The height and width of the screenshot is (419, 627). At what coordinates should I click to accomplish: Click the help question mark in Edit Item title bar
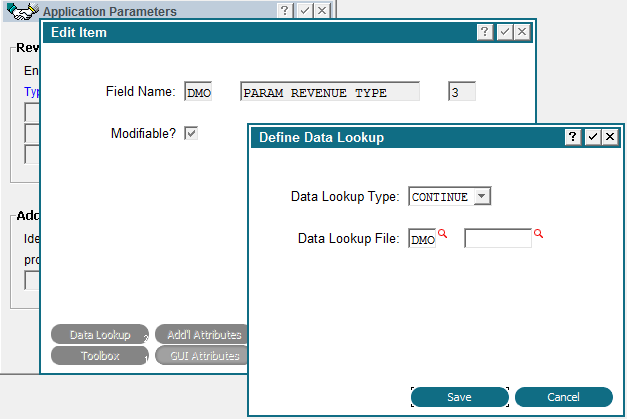click(x=485, y=32)
